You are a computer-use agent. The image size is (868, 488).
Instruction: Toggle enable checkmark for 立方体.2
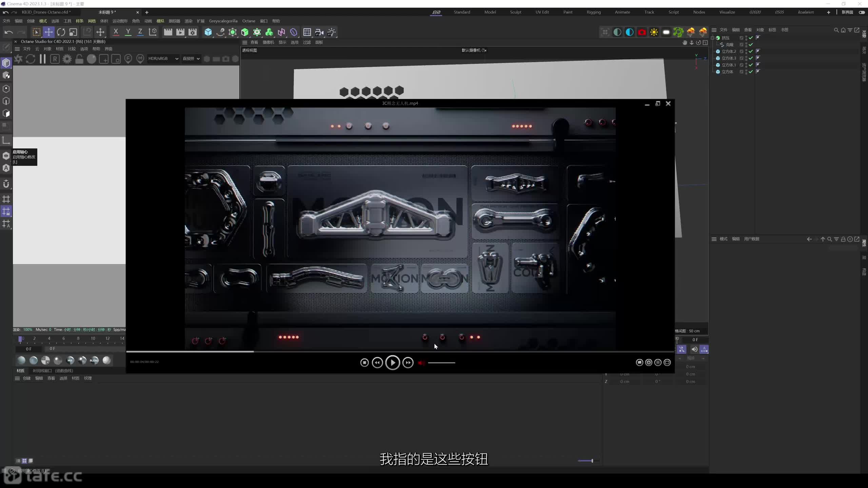coord(751,52)
